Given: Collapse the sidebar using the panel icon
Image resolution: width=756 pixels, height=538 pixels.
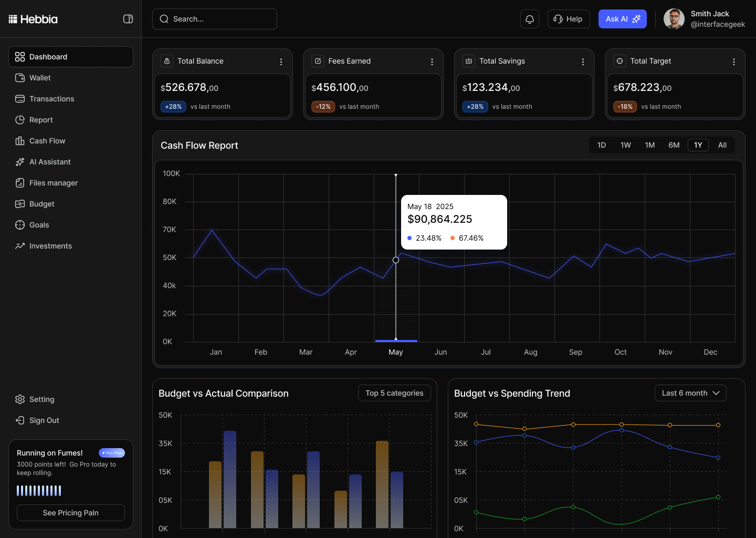Looking at the screenshot, I should [128, 19].
